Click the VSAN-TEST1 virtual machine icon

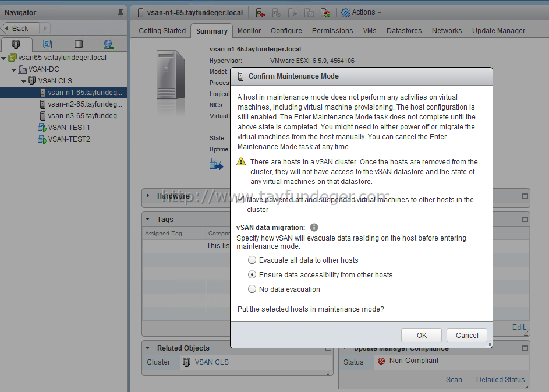coord(42,128)
